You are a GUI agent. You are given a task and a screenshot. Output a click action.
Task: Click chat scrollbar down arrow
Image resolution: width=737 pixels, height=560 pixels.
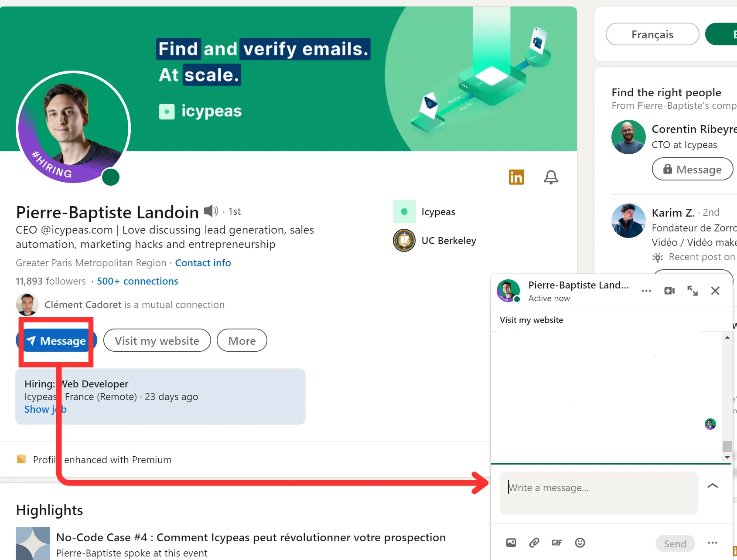coord(727,458)
